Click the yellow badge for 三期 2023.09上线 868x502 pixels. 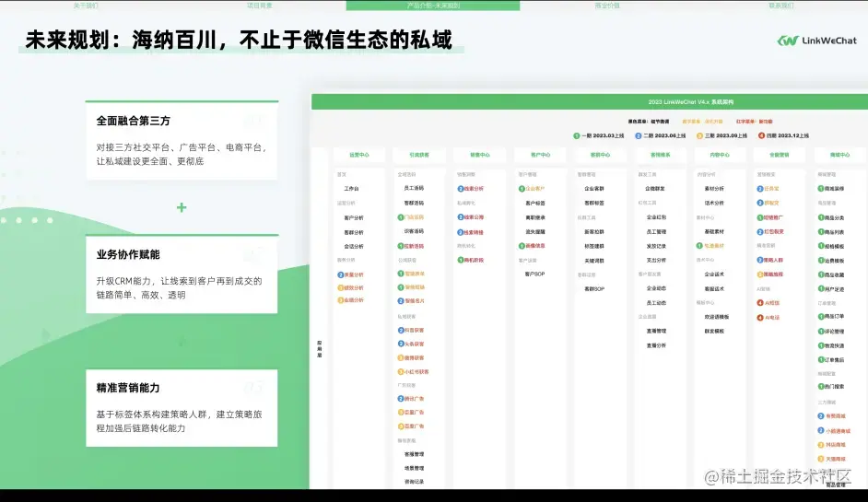click(699, 135)
